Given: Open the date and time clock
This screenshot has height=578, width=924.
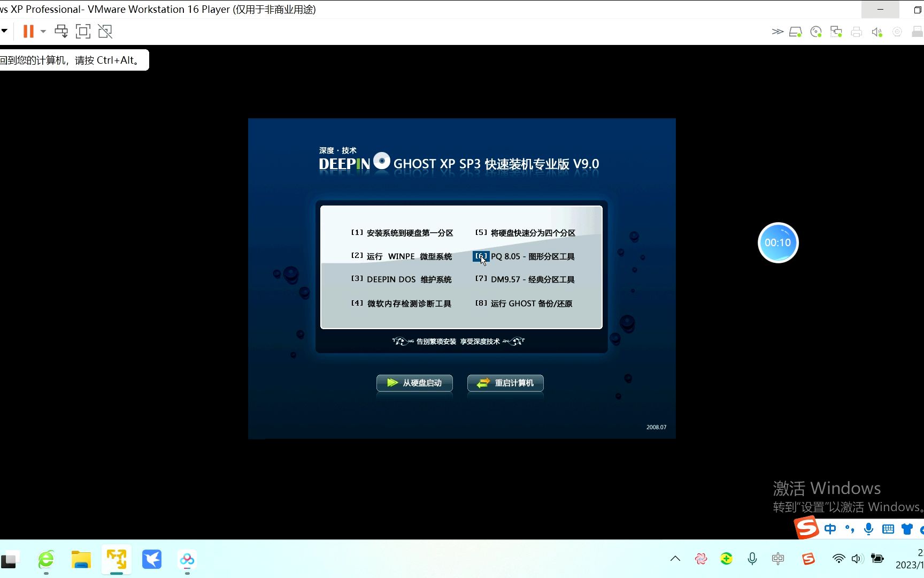Looking at the screenshot, I should tap(910, 559).
